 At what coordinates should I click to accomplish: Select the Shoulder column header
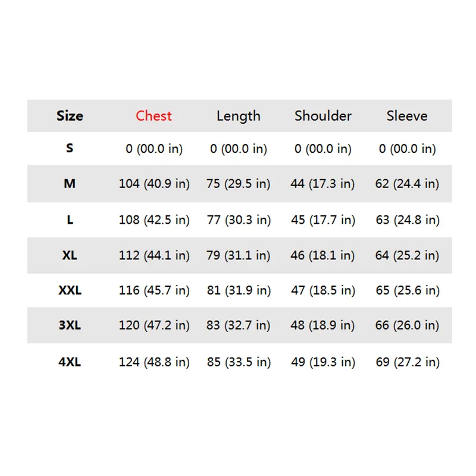[x=323, y=115]
